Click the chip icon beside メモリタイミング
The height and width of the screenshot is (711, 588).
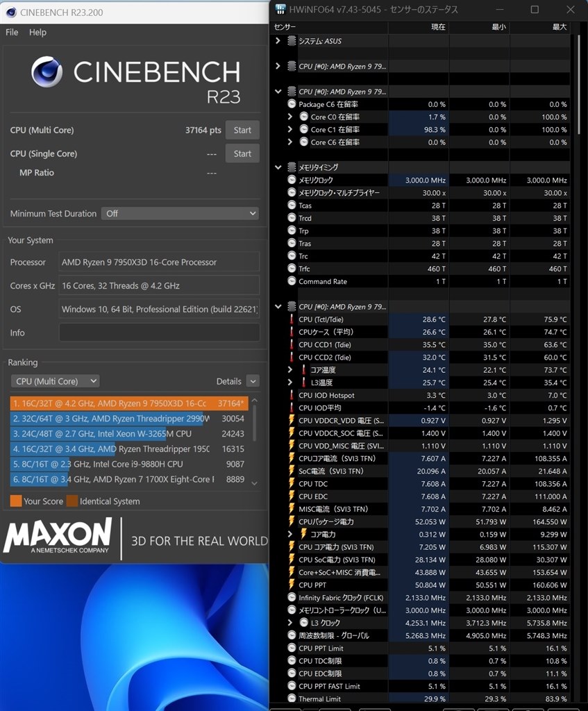[292, 167]
